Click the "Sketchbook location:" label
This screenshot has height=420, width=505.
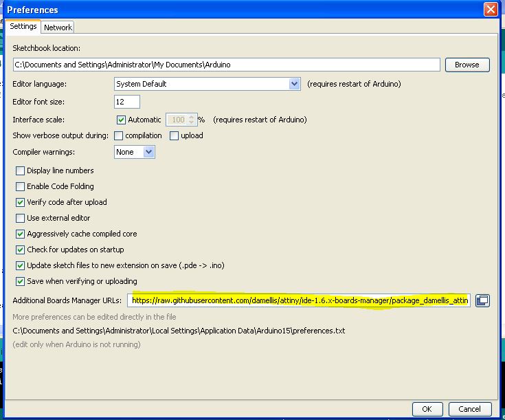coord(47,48)
